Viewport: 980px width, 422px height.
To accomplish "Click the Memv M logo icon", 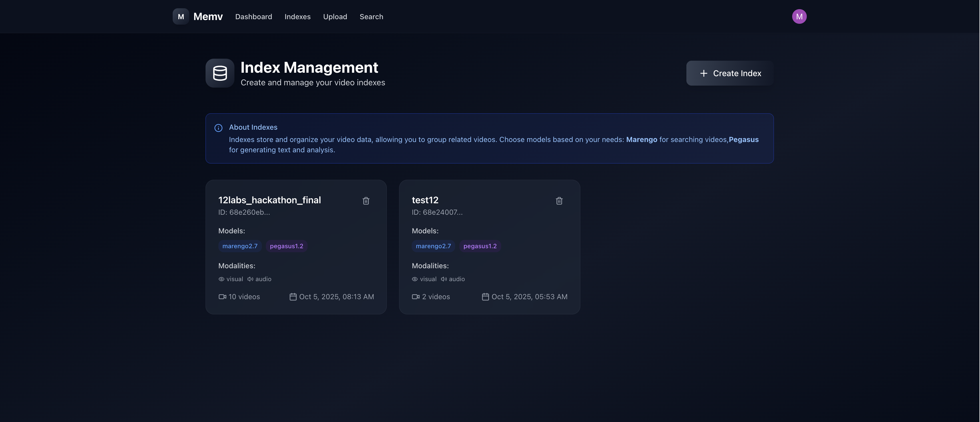I will click(x=181, y=16).
